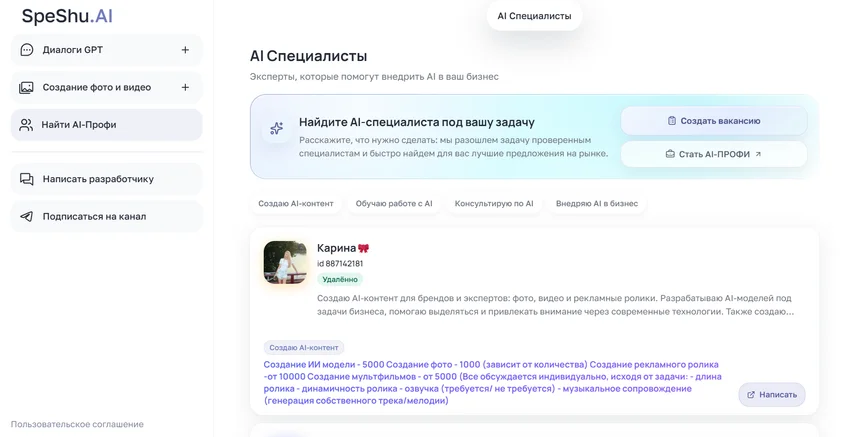Click the Удалённо badge
This screenshot has height=437, width=850.
pyautogui.click(x=340, y=279)
